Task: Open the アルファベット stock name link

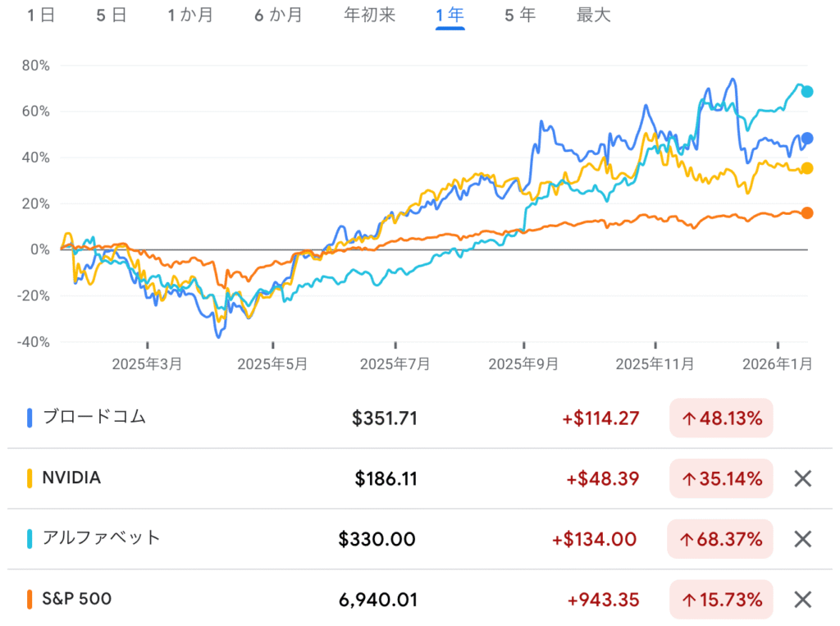Action: click(101, 538)
